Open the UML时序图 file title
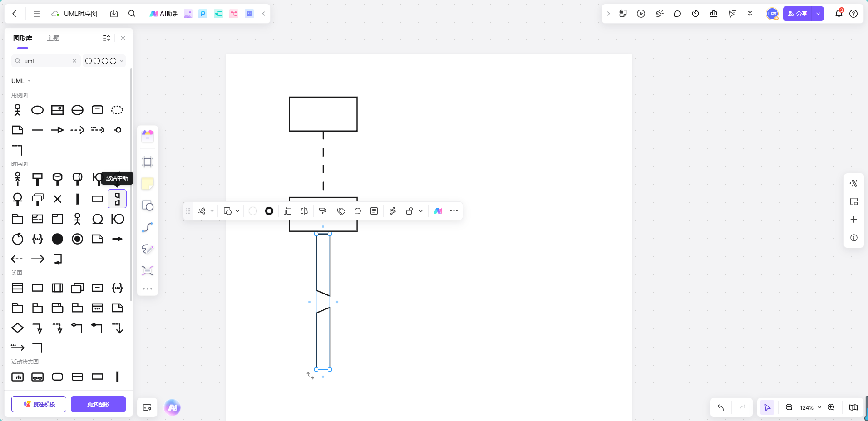The height and width of the screenshot is (421, 868). [80, 14]
